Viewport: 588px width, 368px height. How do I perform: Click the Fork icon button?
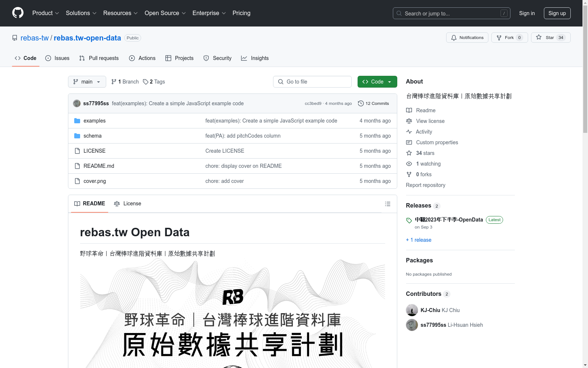pyautogui.click(x=499, y=38)
